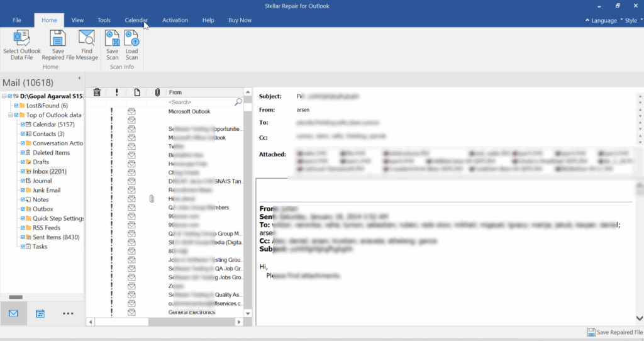Click the item type document column header
644x341 pixels.
137,92
